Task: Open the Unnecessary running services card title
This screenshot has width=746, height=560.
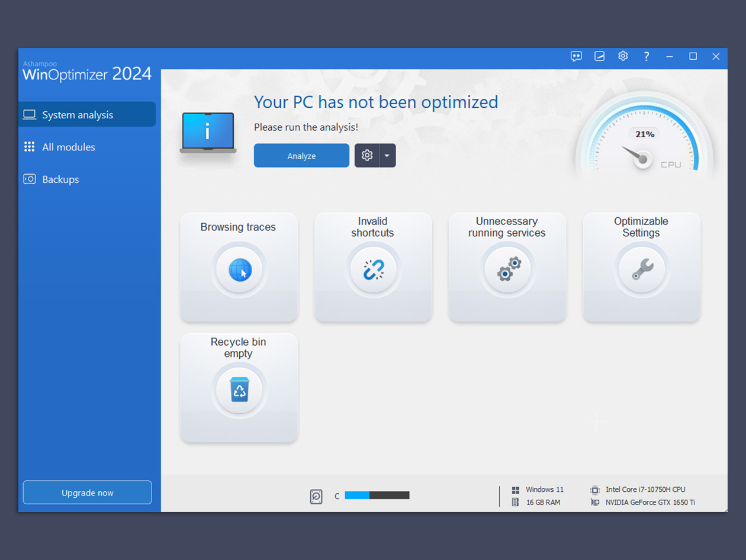Action: [x=507, y=227]
